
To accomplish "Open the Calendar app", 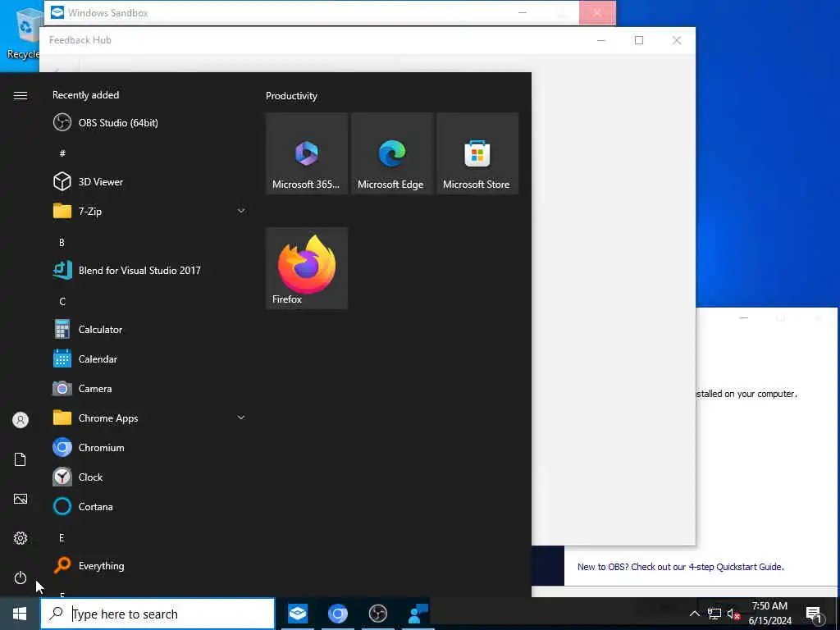I will (x=149, y=359).
